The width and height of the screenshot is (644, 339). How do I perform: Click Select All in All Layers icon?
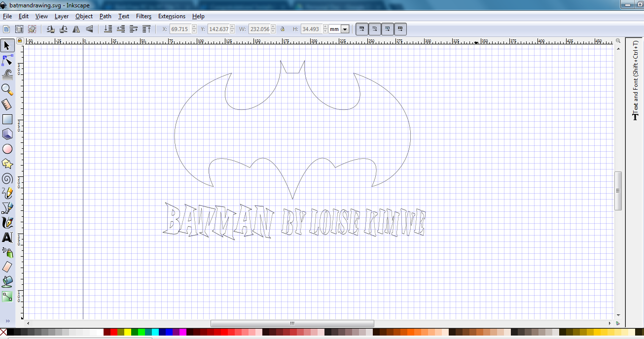click(x=19, y=29)
